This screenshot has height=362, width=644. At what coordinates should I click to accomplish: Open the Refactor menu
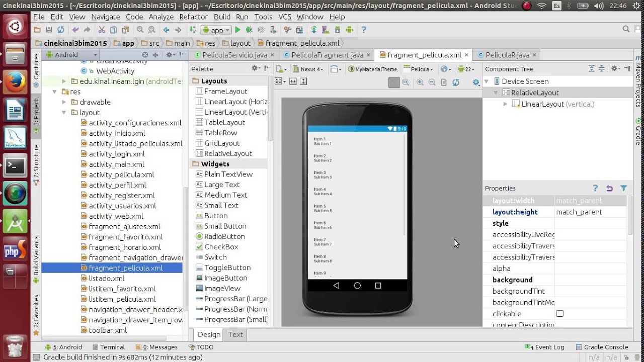pos(193,17)
